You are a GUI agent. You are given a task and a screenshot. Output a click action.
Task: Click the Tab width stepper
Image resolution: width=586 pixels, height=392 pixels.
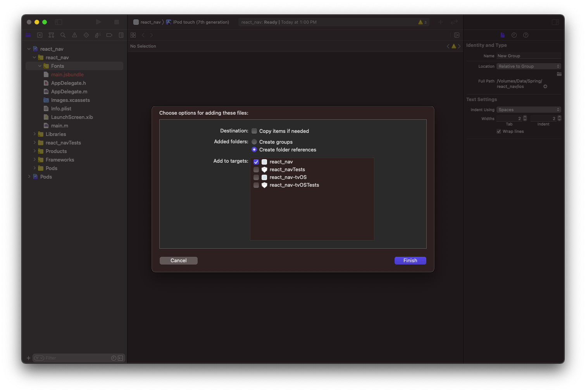click(525, 119)
